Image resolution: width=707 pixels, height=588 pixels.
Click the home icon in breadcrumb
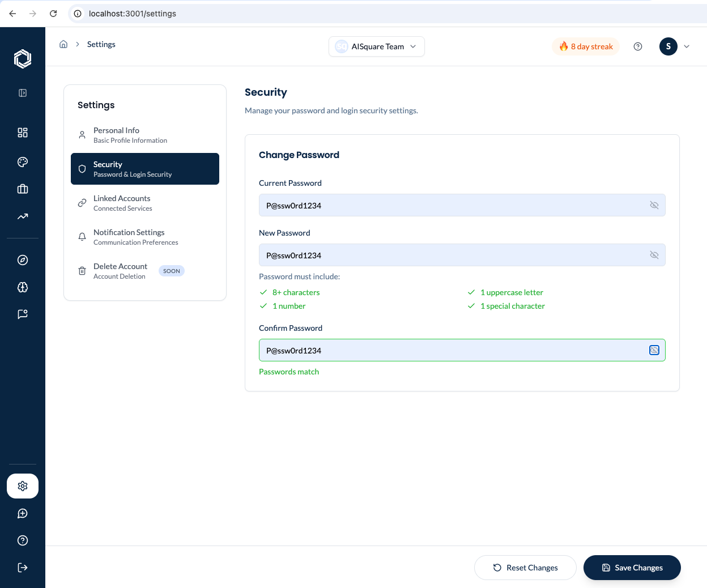pos(63,44)
